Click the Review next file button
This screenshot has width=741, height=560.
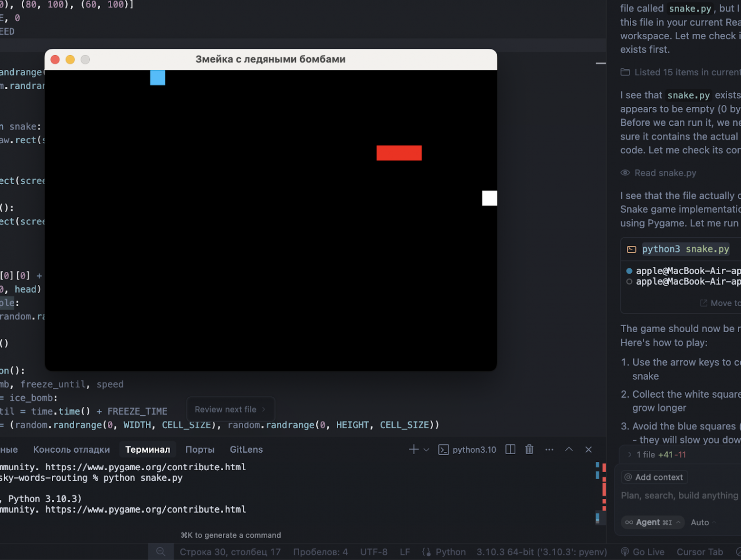click(230, 409)
